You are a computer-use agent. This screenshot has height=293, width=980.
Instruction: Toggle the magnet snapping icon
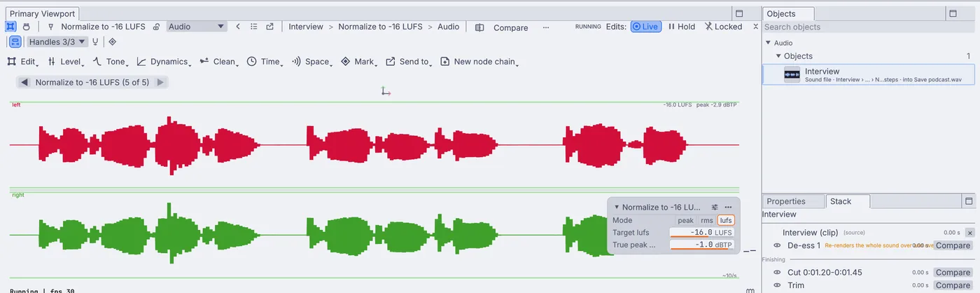(x=96, y=41)
